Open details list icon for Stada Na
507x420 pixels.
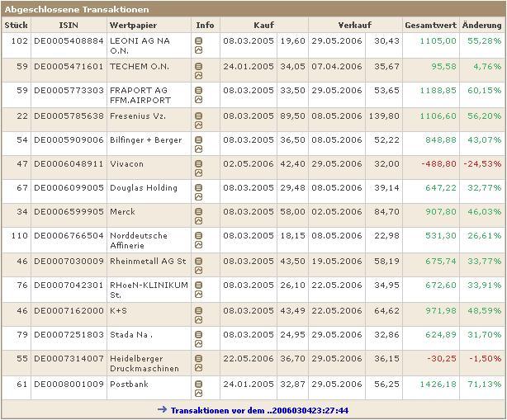tap(198, 334)
